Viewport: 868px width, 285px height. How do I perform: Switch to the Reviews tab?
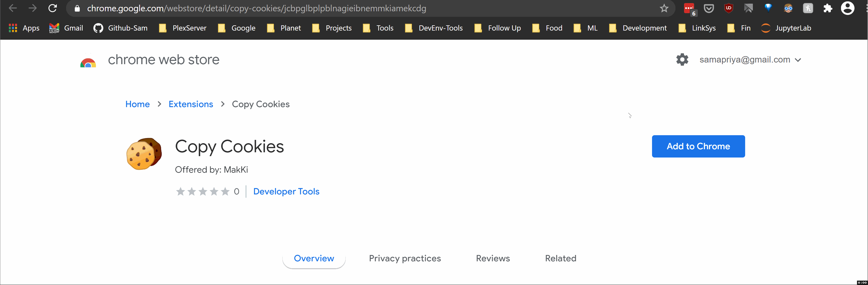click(x=493, y=258)
